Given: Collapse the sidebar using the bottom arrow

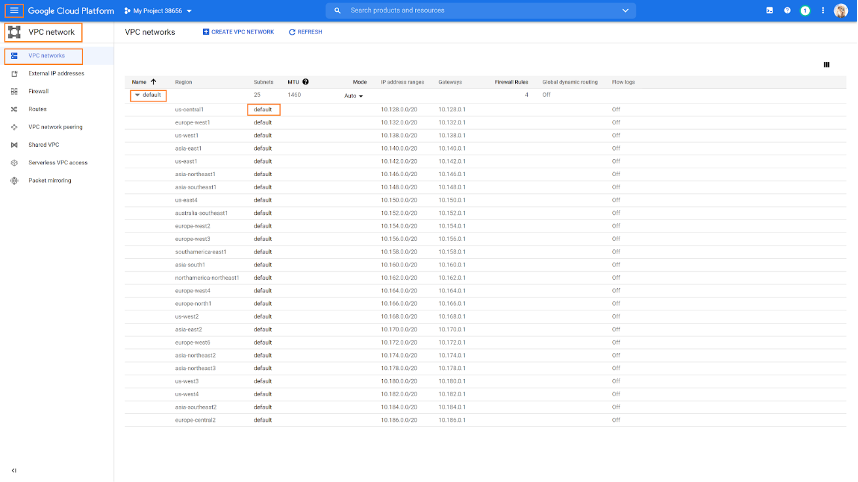Looking at the screenshot, I should click(14, 470).
